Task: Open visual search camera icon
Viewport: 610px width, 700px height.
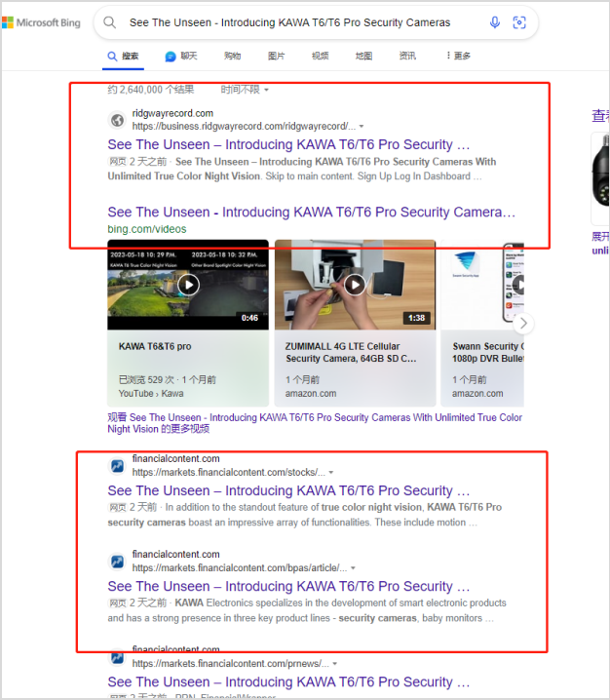Action: coord(519,22)
